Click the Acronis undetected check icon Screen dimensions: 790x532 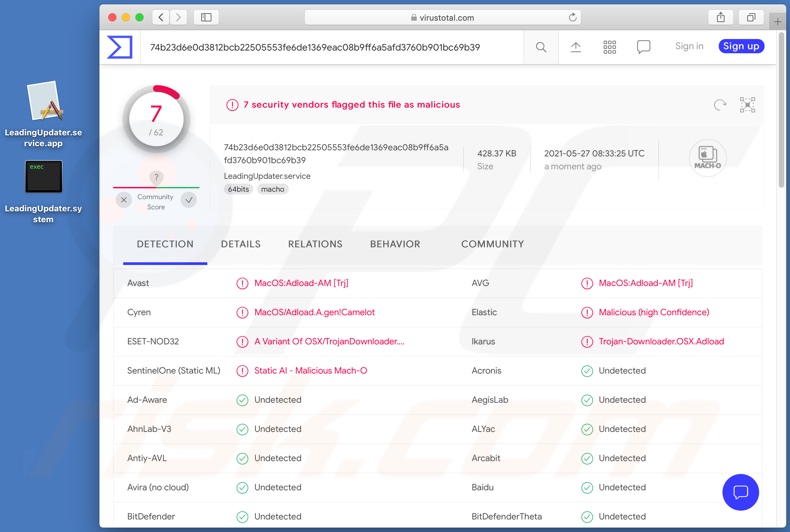pyautogui.click(x=587, y=371)
